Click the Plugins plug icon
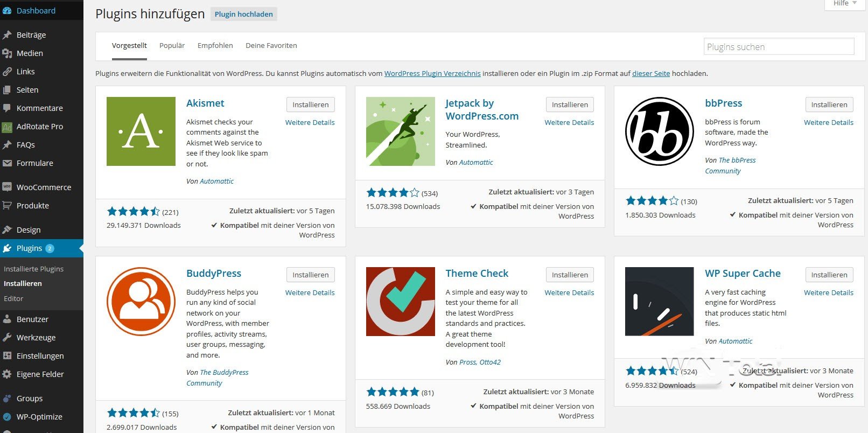868x433 pixels. tap(7, 248)
